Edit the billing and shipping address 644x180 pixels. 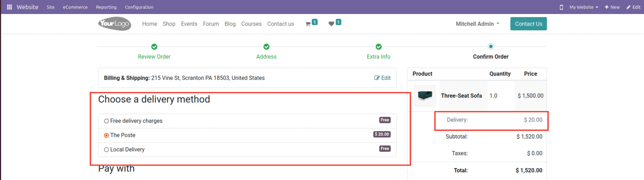pos(383,78)
